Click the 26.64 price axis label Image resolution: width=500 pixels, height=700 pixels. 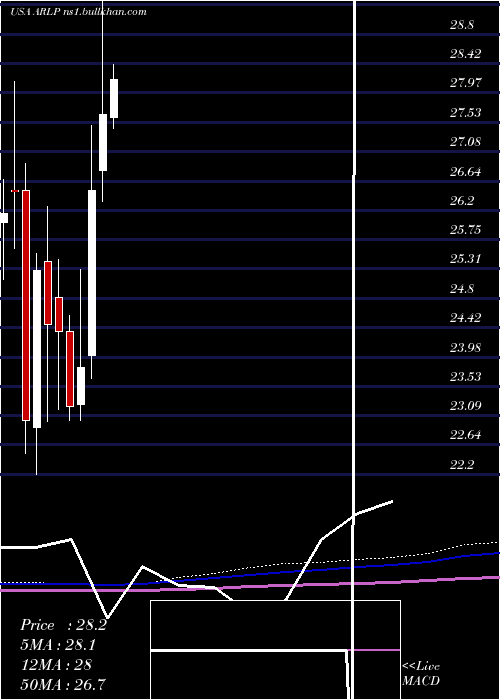coord(466,171)
